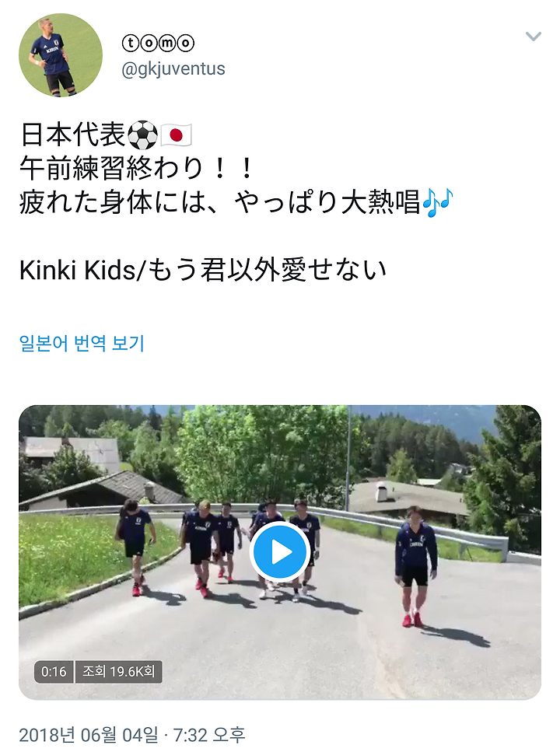Open the 2018년 06월 04일 date link
The height and width of the screenshot is (752, 560).
[89, 735]
